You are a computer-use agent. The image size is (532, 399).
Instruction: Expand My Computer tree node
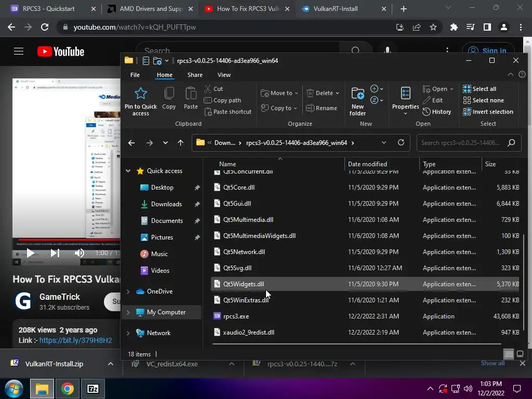[x=128, y=312]
